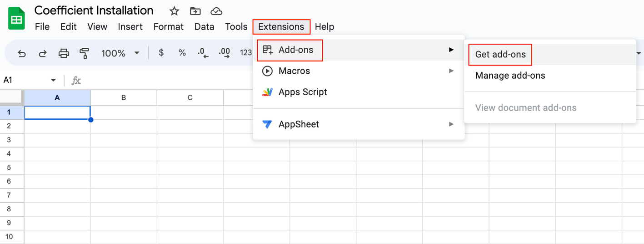Click the Redo arrow
644x244 pixels.
tap(42, 53)
